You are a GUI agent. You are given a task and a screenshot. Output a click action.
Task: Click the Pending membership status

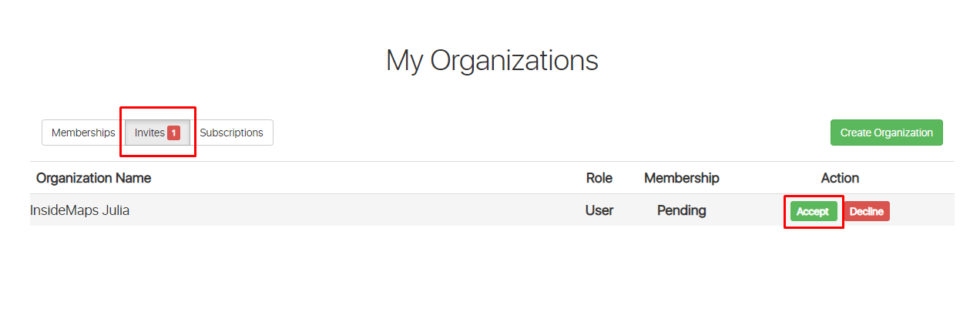(681, 210)
